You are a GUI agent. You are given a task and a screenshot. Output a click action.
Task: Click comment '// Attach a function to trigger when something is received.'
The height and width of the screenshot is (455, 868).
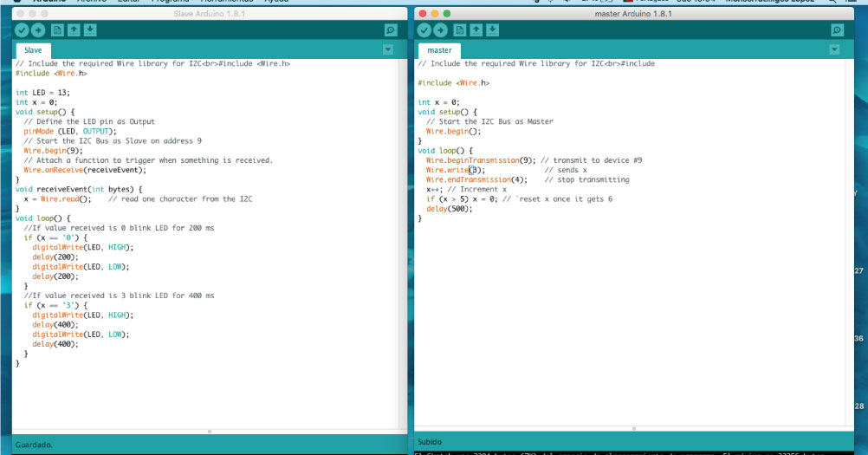point(148,160)
